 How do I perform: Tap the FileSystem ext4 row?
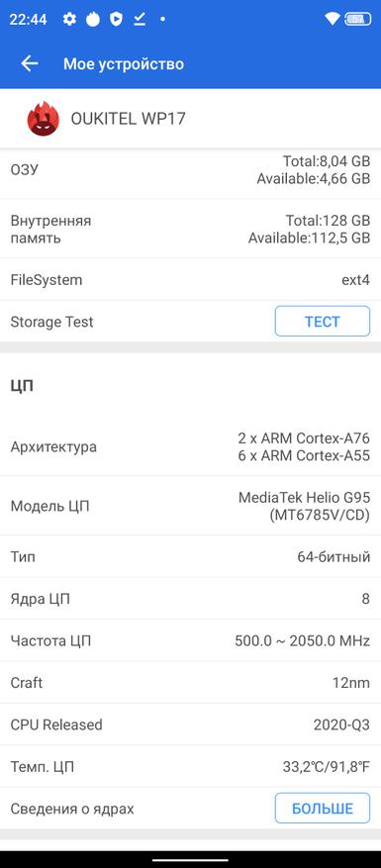(190, 279)
